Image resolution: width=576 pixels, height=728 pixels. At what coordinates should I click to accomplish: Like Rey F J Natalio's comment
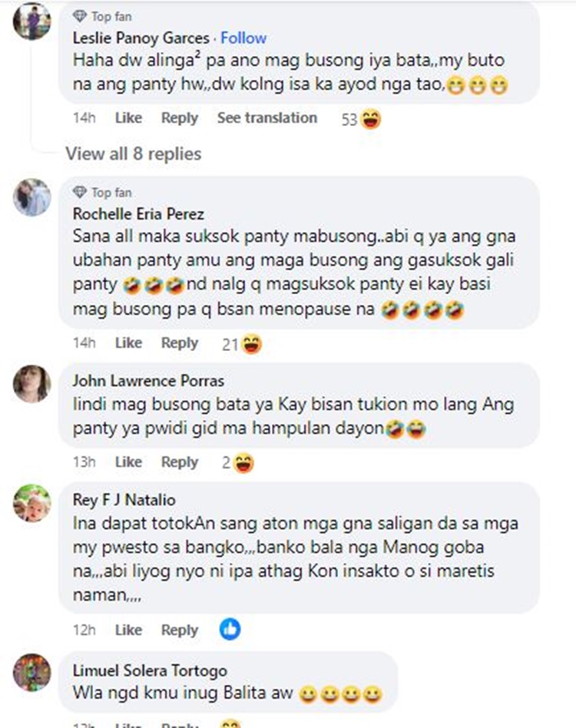(128, 630)
